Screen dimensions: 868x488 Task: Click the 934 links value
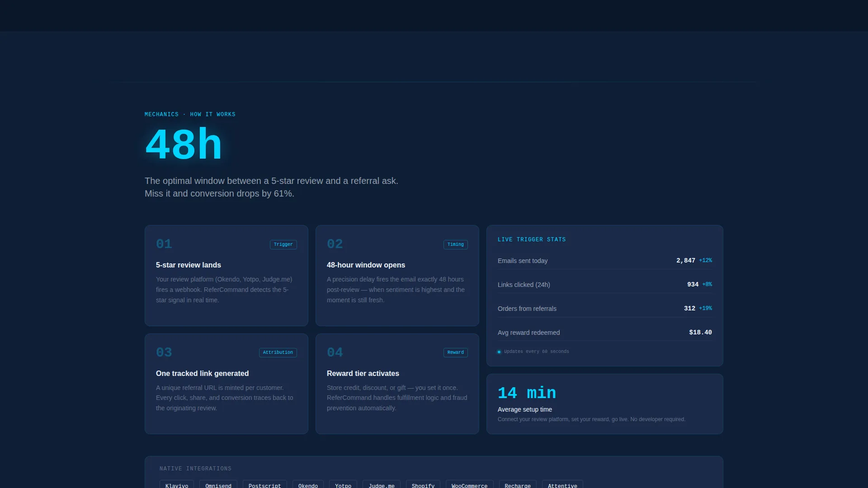[x=693, y=285]
